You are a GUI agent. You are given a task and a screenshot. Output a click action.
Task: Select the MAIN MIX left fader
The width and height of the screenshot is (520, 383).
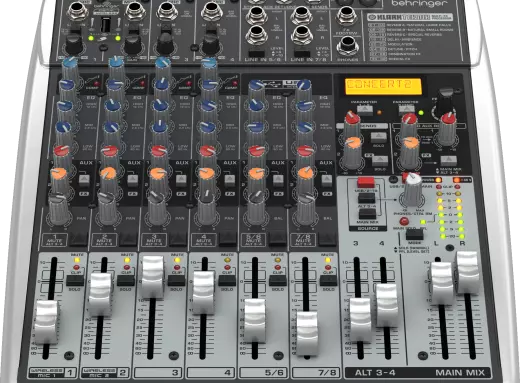pyautogui.click(x=441, y=283)
